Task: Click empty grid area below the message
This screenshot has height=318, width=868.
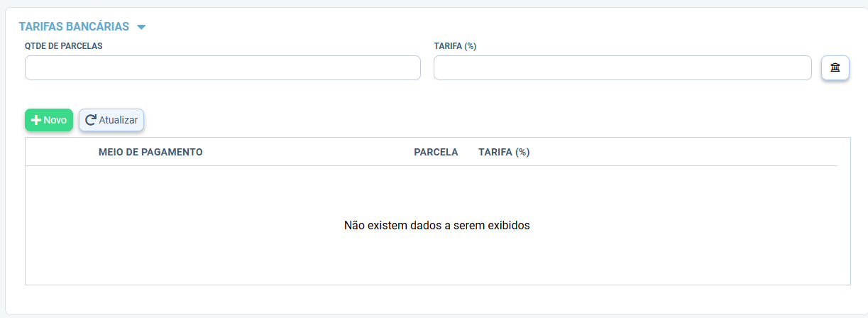Action: pos(437,259)
